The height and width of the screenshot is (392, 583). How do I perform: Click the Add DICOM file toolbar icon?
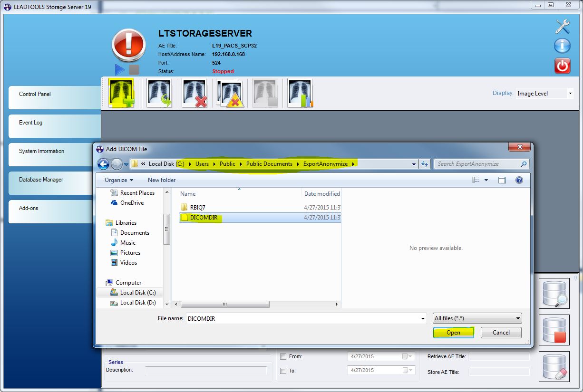click(x=121, y=93)
